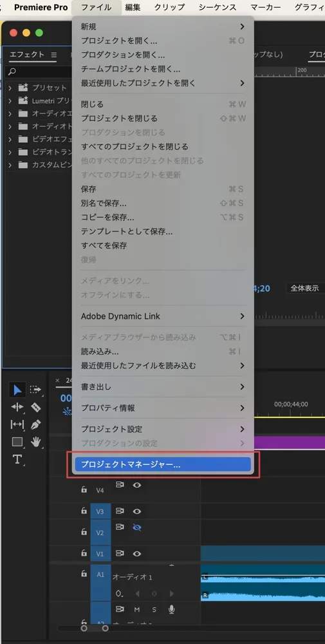The image size is (325, 644).
Task: Toggle lock on A1 track
Action: coord(84,573)
